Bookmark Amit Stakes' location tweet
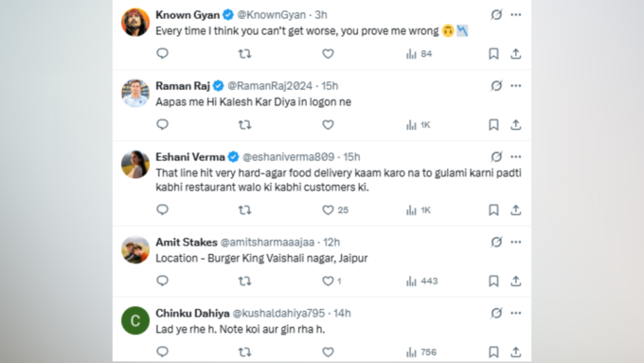Screen dimensions: 644x363 493,281
